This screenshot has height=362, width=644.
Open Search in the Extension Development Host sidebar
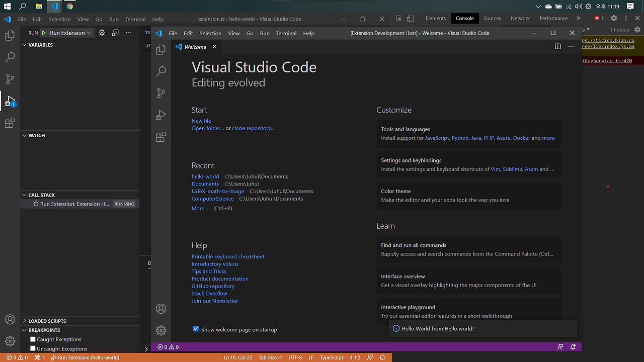coord(161,71)
